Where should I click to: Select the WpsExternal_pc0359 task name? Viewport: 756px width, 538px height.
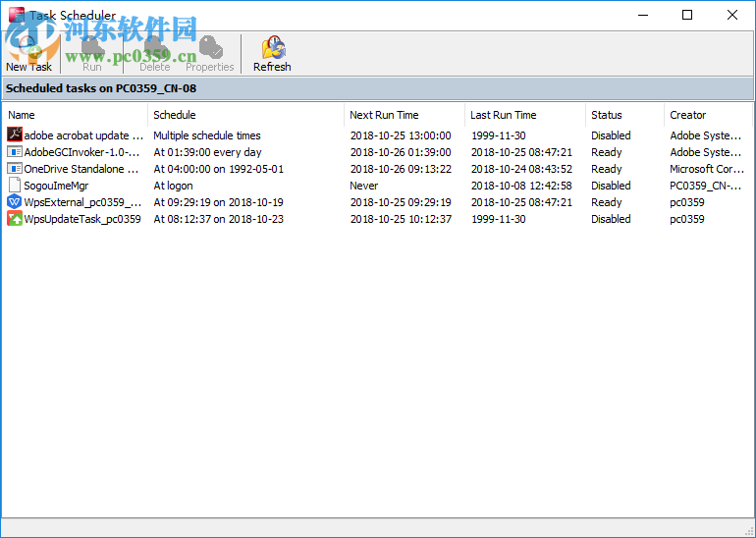pos(82,202)
